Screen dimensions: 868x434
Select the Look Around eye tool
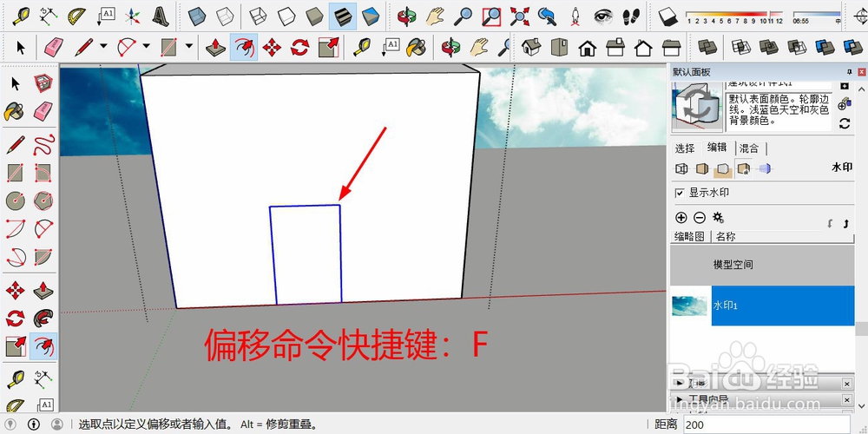point(603,16)
